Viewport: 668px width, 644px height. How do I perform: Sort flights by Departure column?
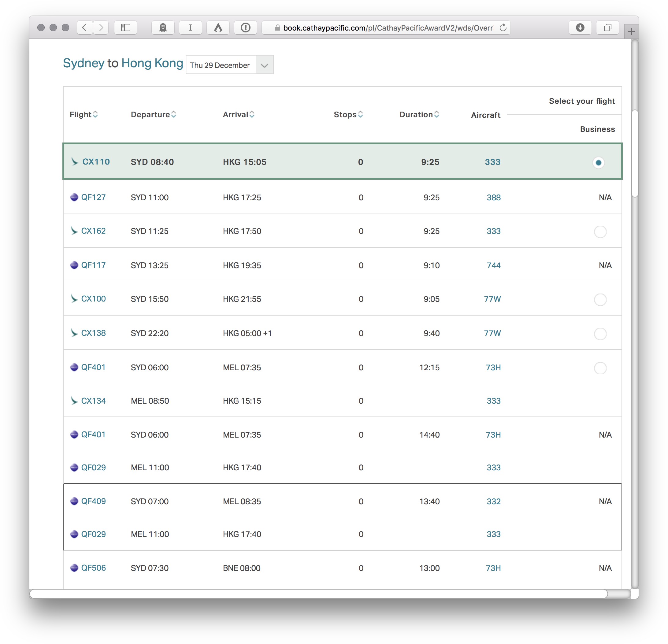point(153,114)
